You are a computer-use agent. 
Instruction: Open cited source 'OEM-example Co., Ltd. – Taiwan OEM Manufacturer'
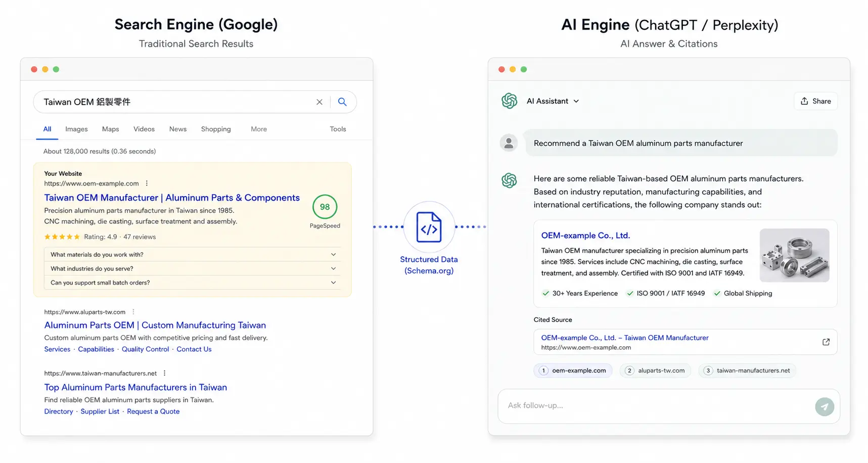[x=625, y=338]
